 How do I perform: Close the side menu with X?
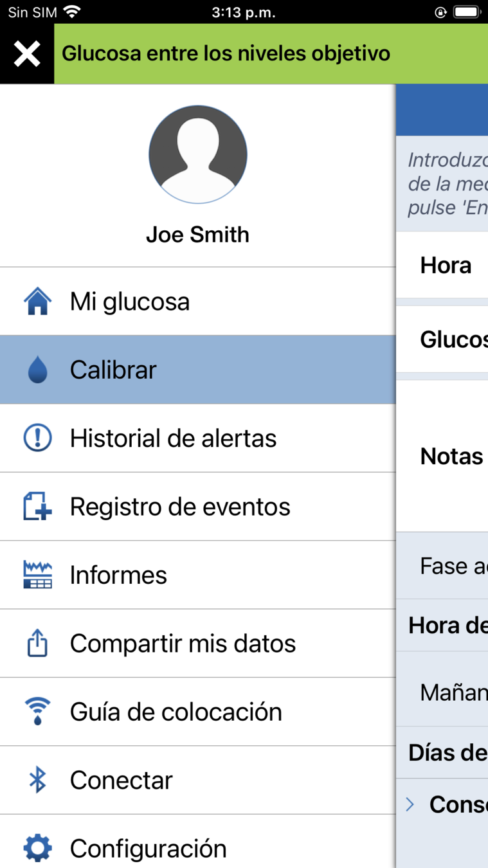click(x=27, y=54)
